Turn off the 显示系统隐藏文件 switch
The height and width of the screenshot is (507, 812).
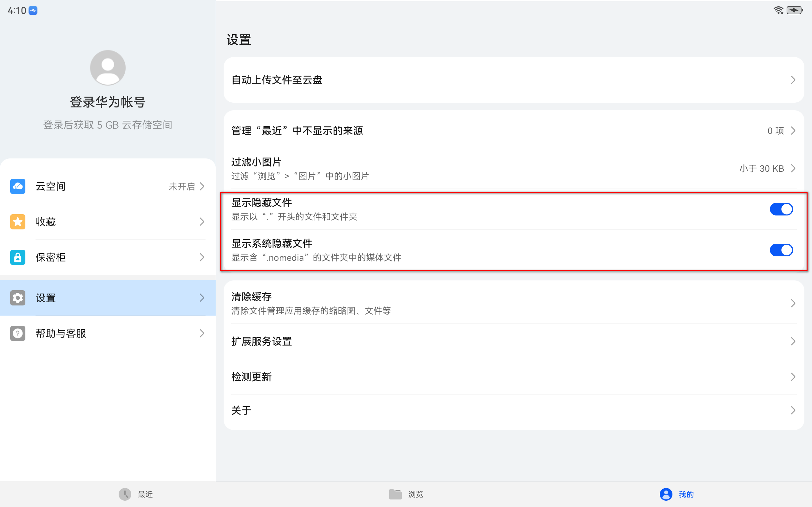pos(782,250)
